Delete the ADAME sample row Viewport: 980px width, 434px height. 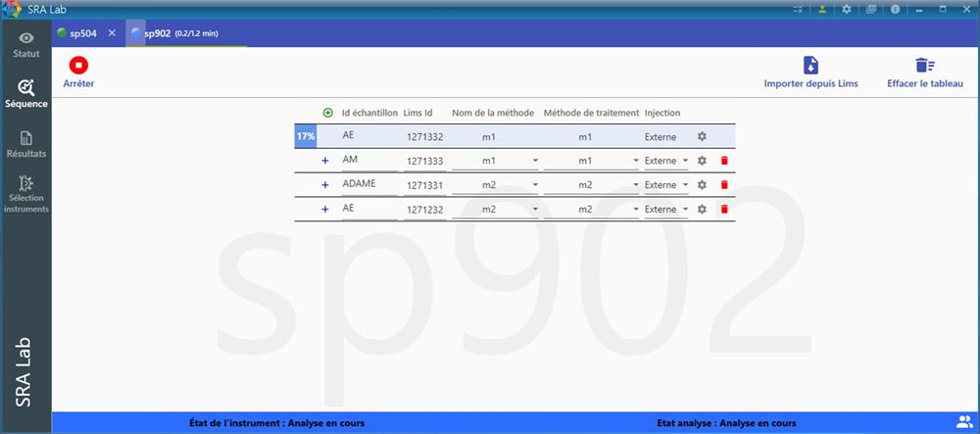point(724,185)
